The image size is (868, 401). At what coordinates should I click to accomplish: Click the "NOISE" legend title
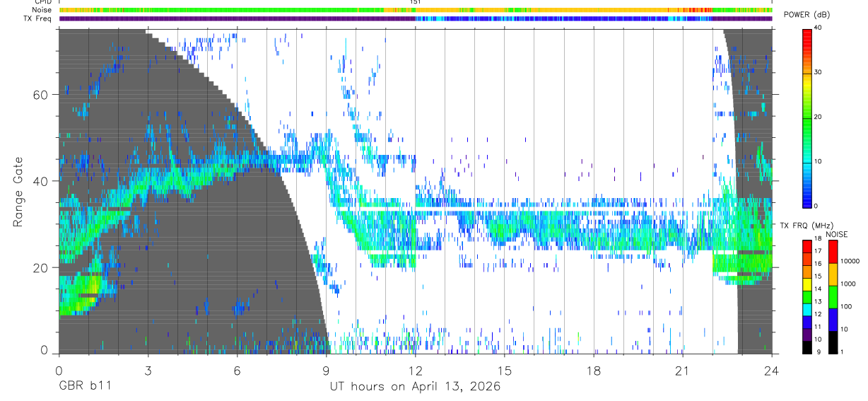tap(837, 234)
